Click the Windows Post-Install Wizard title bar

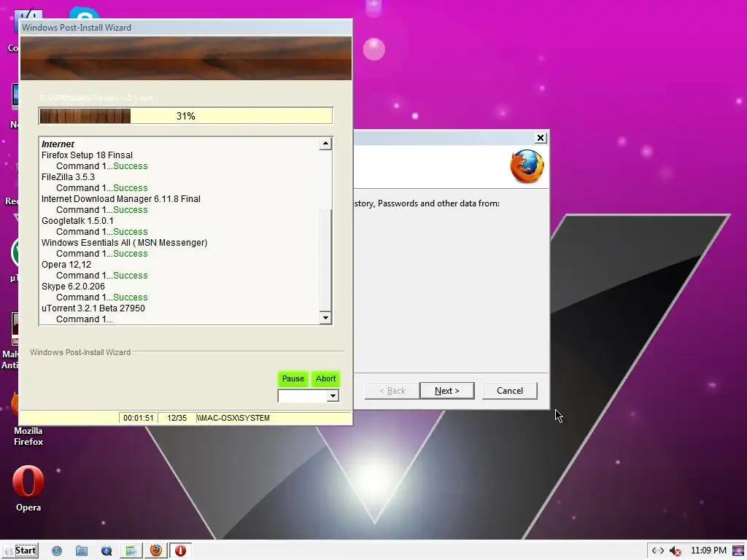point(186,28)
